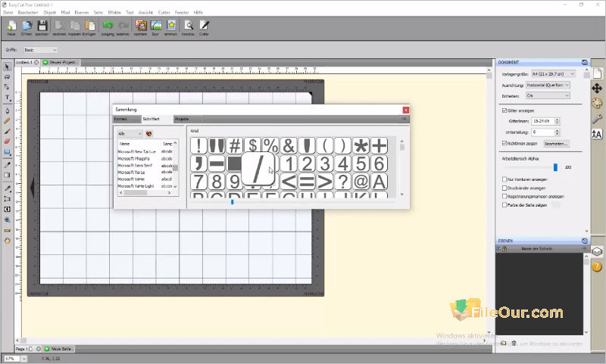This screenshot has width=606, height=364.
Task: Select the Text (T) tool in left toolbox
Action: [x=7, y=98]
